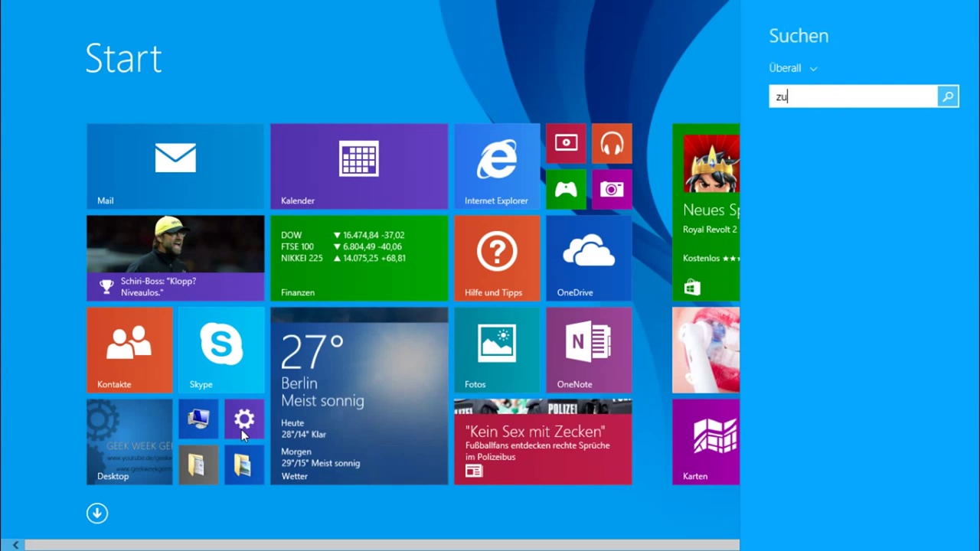The height and width of the screenshot is (551, 980).
Task: Show all apps with the down arrow
Action: tap(97, 513)
